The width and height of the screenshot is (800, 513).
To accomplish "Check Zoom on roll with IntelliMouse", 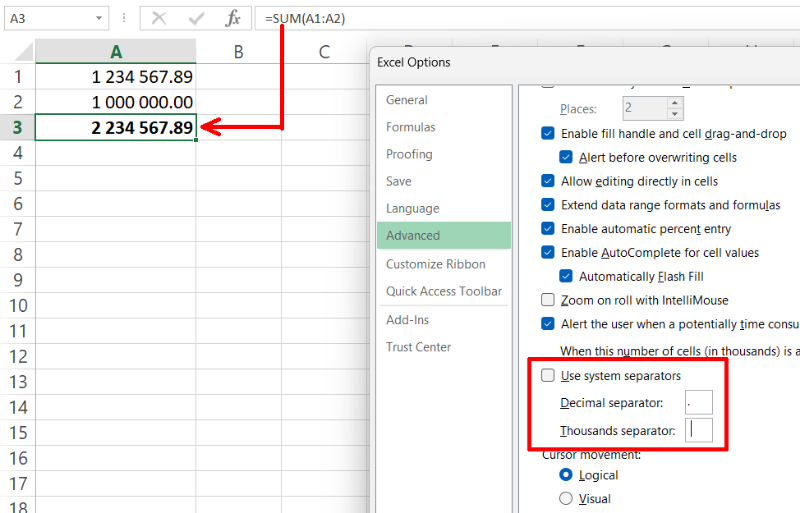I will click(x=548, y=300).
